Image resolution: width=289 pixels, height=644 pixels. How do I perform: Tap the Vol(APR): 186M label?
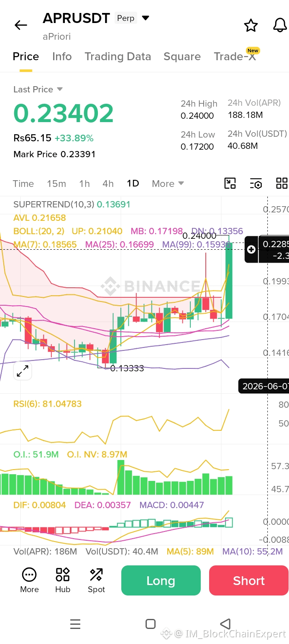click(45, 552)
